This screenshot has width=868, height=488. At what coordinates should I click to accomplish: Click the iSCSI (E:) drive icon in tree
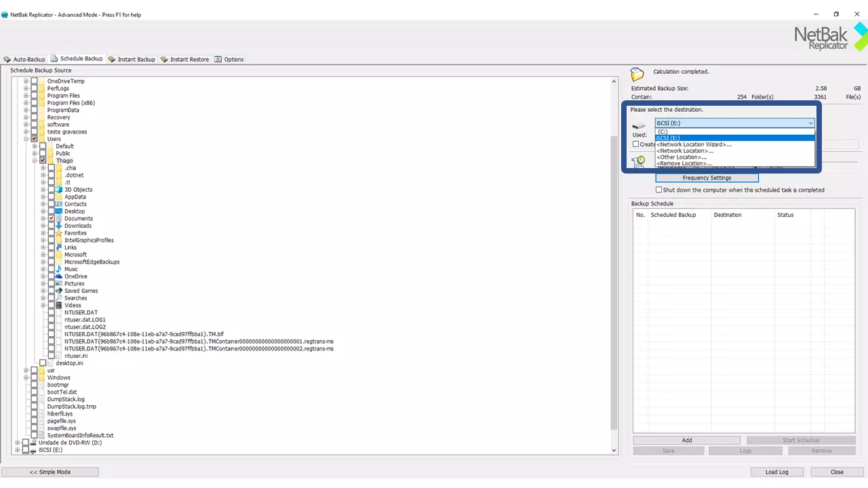pyautogui.click(x=33, y=450)
